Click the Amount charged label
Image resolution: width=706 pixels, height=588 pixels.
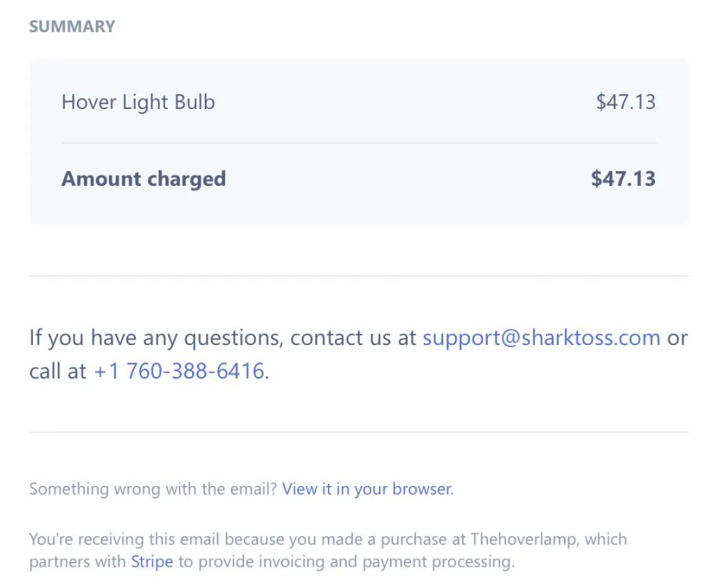[x=144, y=179]
